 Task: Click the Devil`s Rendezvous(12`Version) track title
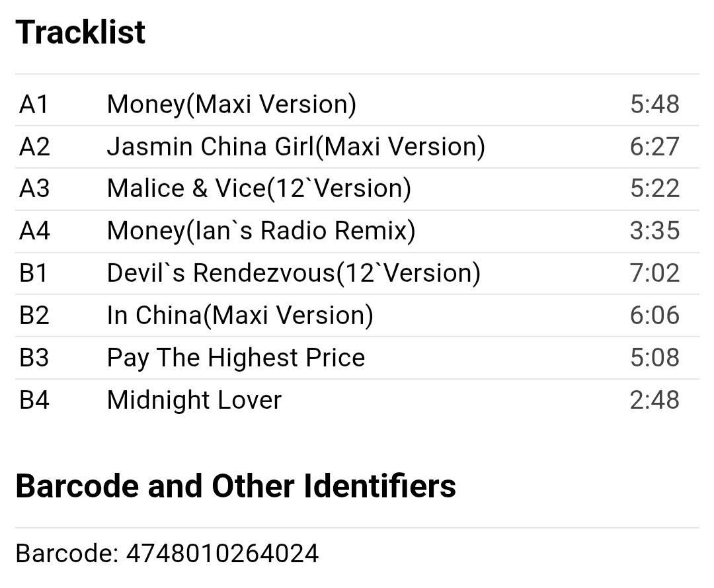pos(294,273)
